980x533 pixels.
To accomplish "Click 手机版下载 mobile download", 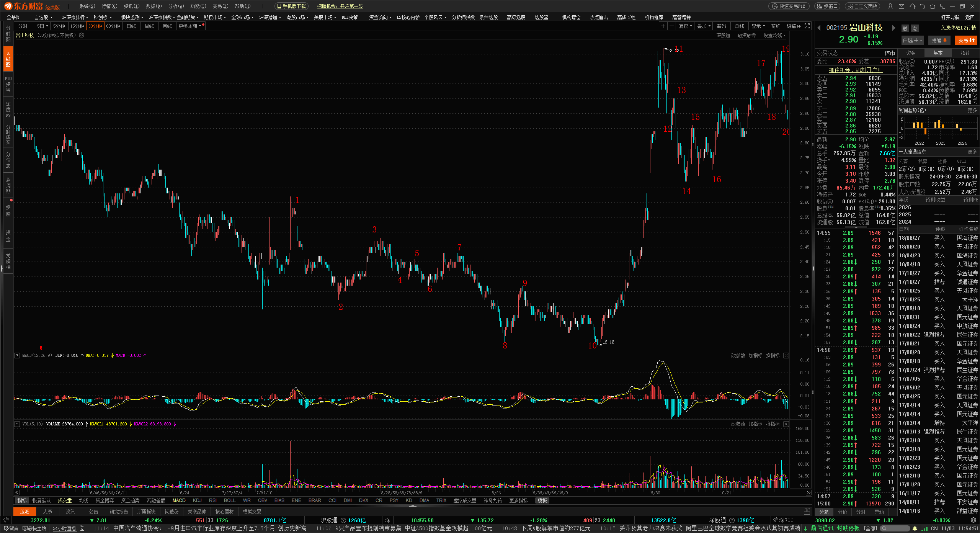I will 291,6.
